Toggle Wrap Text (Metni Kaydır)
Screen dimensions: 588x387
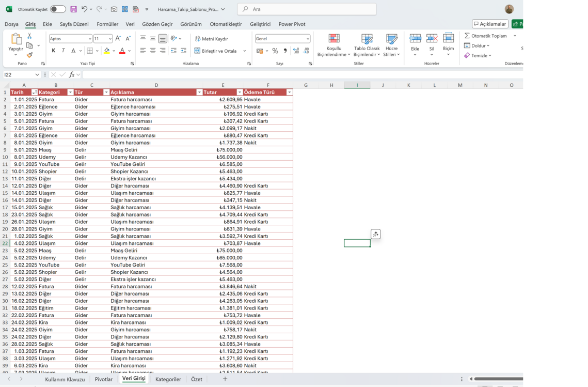pyautogui.click(x=212, y=39)
